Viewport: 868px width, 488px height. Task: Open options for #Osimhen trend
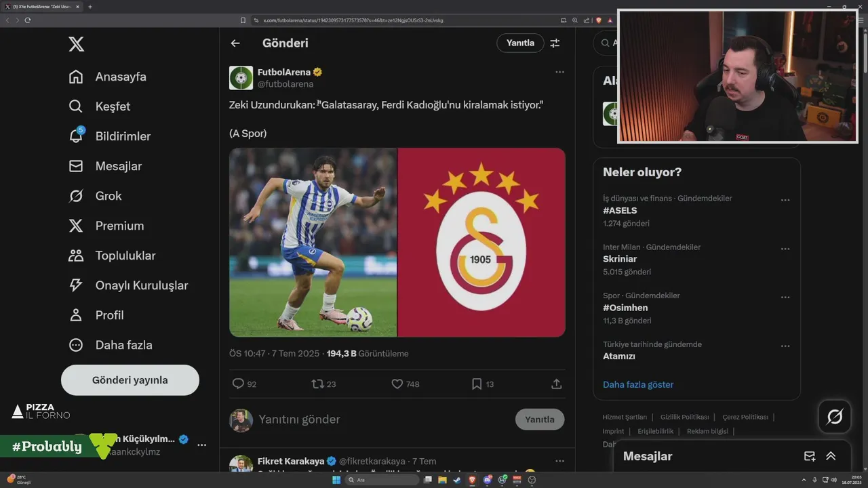click(785, 298)
